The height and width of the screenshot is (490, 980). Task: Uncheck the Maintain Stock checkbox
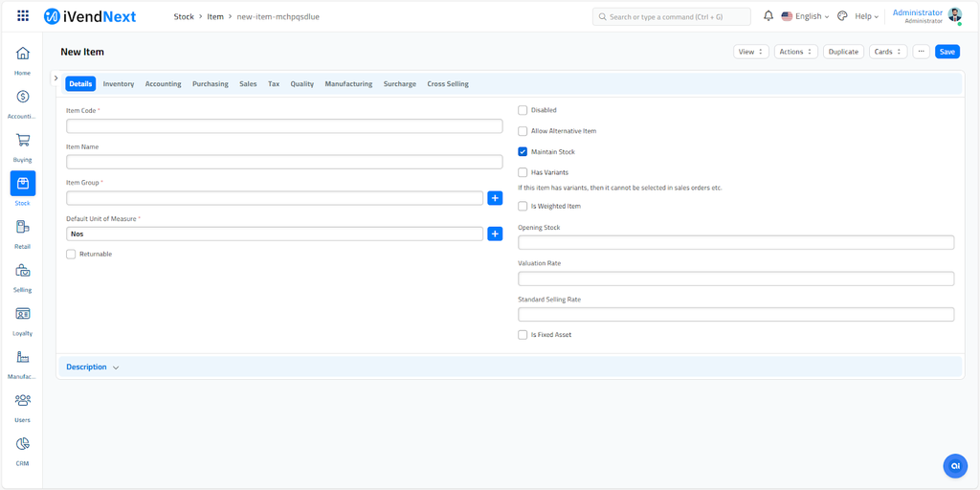[523, 152]
